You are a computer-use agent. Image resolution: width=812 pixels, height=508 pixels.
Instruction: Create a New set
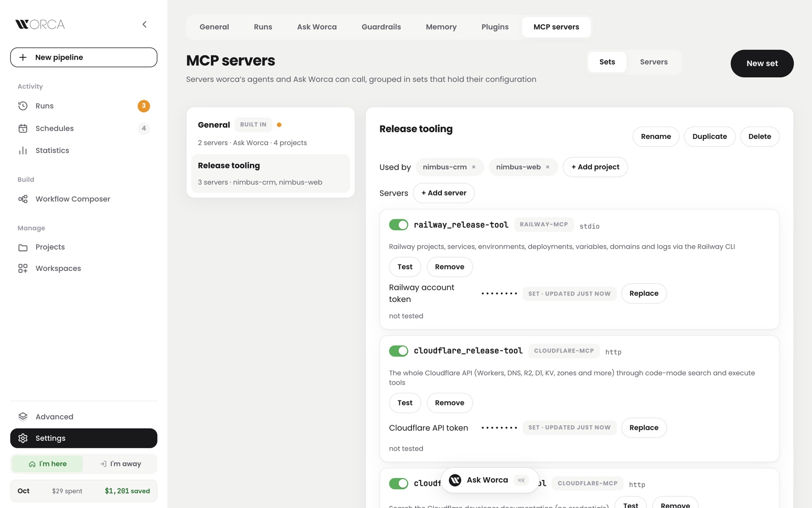tap(762, 63)
